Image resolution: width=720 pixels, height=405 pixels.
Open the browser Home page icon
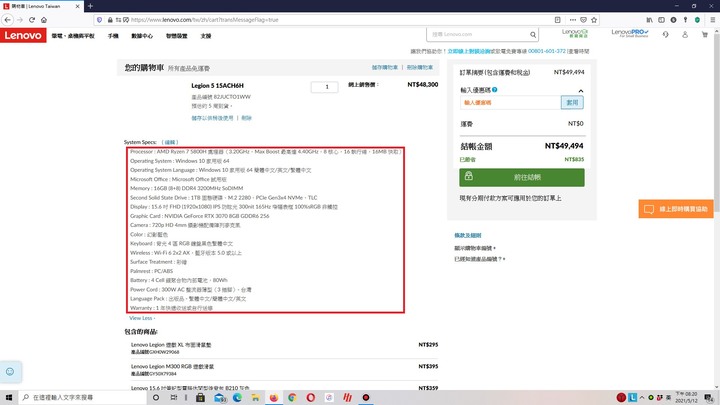point(44,20)
